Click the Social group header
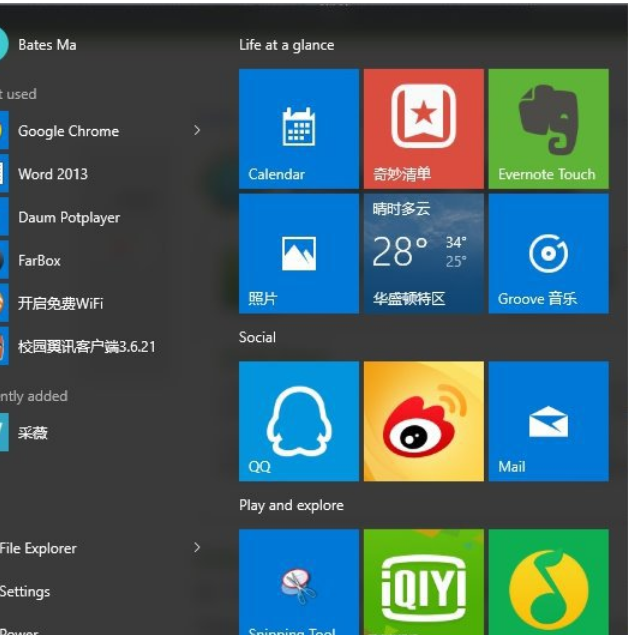Screen dimensions: 628x635 257,337
